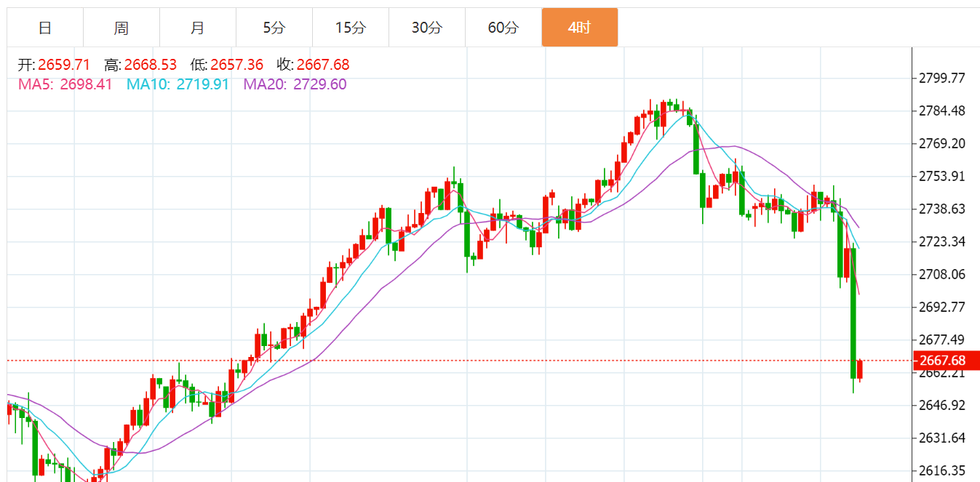Switch to the 周 weekly chart tab
The width and height of the screenshot is (980, 482).
click(x=121, y=28)
